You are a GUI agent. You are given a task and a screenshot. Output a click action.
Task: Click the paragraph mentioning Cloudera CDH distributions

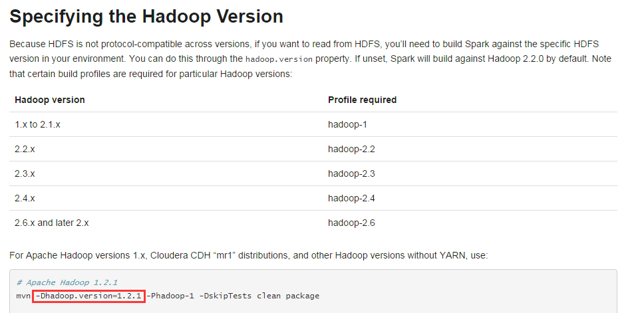click(x=248, y=256)
